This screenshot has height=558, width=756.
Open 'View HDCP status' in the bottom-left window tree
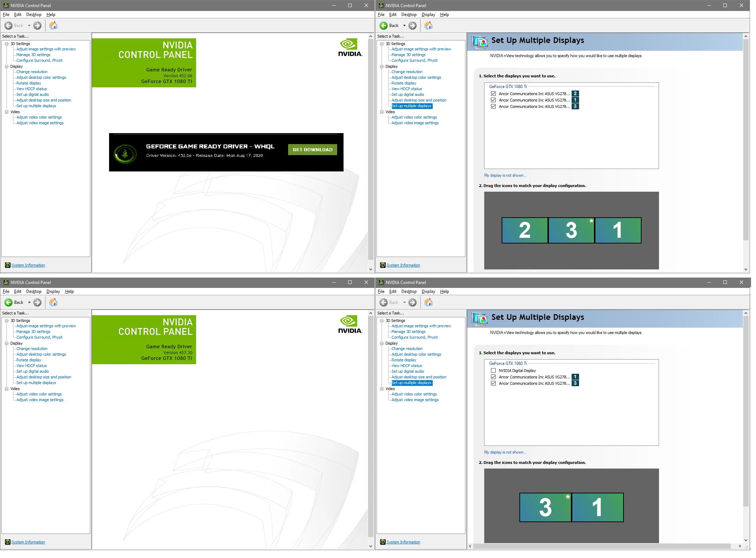pyautogui.click(x=32, y=366)
